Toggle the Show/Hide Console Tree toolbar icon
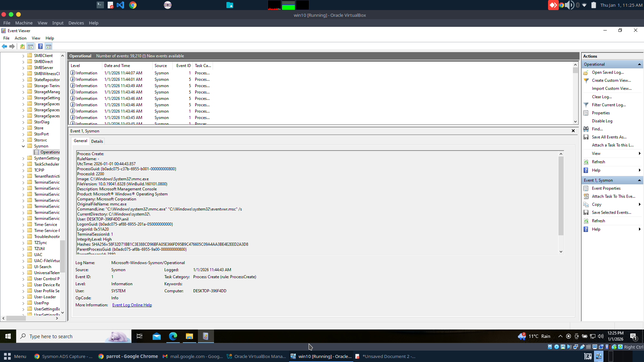The height and width of the screenshot is (362, 644). click(31, 46)
